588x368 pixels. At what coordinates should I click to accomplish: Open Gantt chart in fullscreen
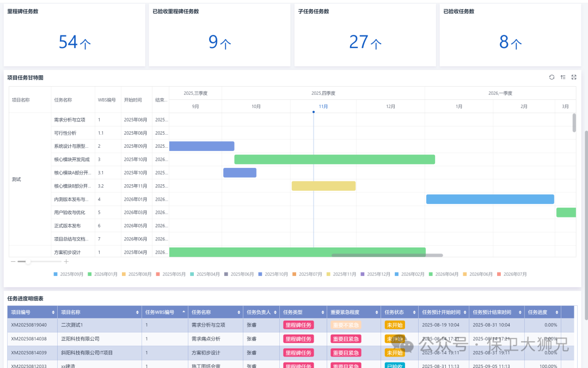573,77
